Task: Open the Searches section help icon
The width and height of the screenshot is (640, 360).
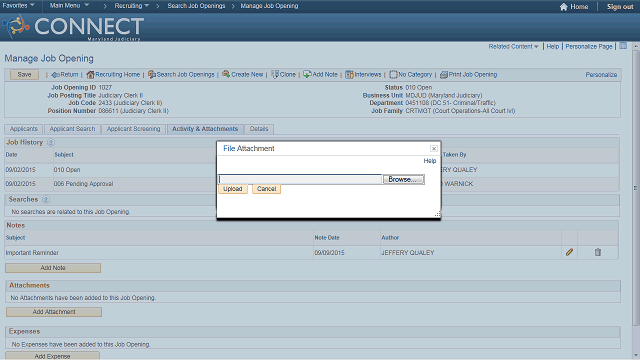Action: pyautogui.click(x=46, y=200)
